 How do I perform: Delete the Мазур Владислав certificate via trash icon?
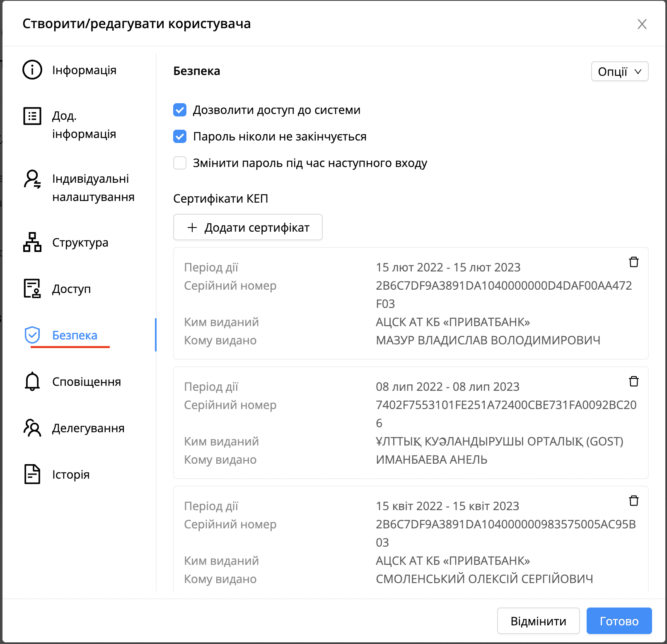point(633,262)
